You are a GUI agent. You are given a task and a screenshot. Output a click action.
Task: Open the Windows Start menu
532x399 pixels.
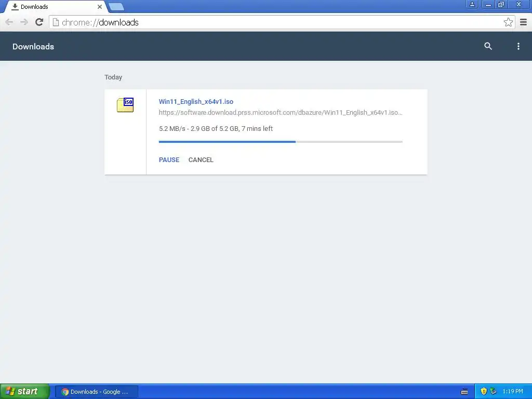(x=24, y=392)
